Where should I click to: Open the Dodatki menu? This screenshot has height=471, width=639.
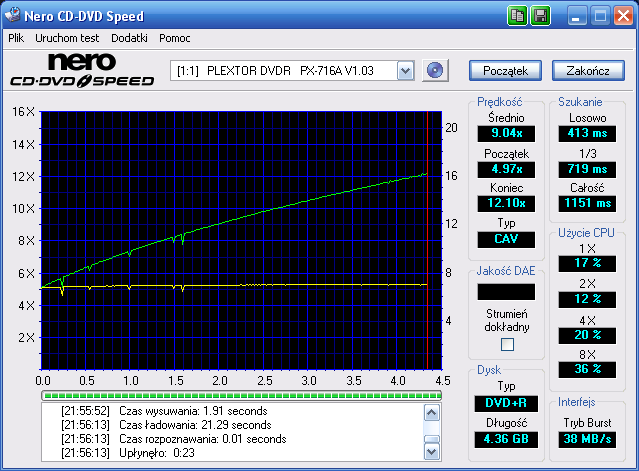tap(129, 38)
